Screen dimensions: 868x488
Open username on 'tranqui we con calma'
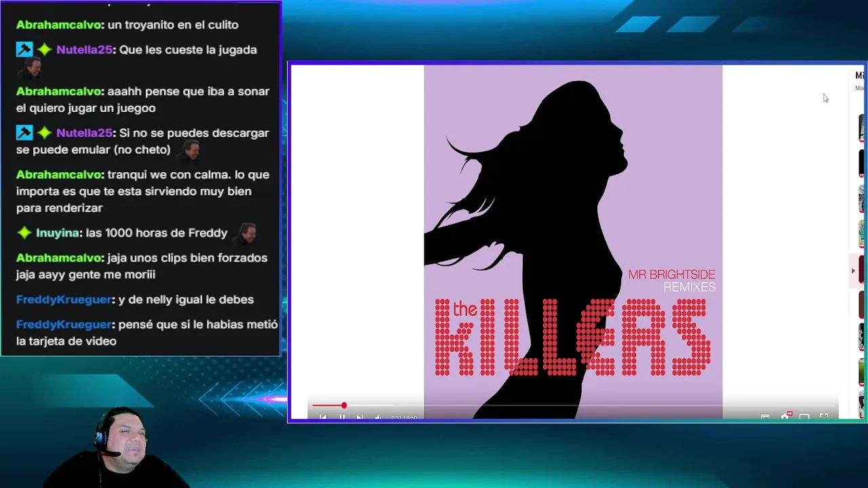(59, 174)
